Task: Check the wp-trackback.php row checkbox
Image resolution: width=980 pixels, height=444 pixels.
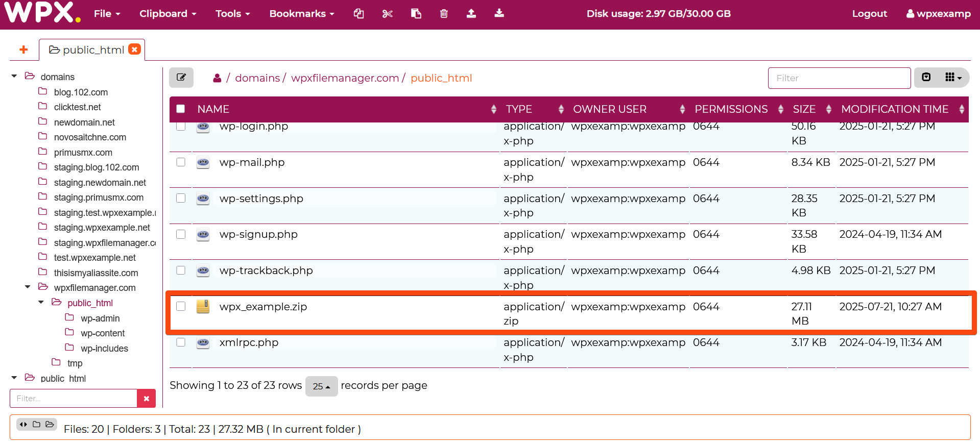Action: tap(181, 270)
